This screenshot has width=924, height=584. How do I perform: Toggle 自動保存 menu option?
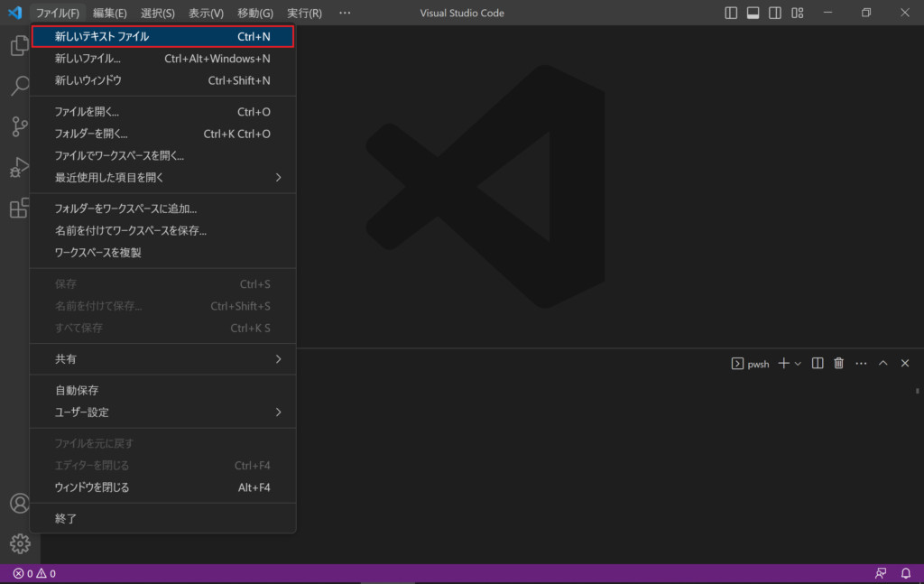(x=162, y=390)
